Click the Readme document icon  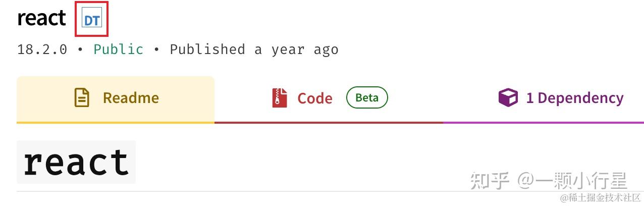click(82, 97)
